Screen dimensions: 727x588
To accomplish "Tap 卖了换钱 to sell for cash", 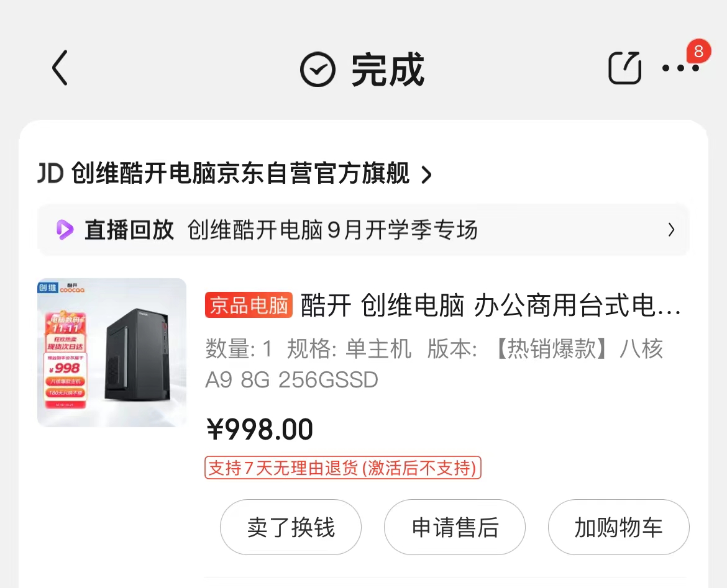I will coord(291,527).
